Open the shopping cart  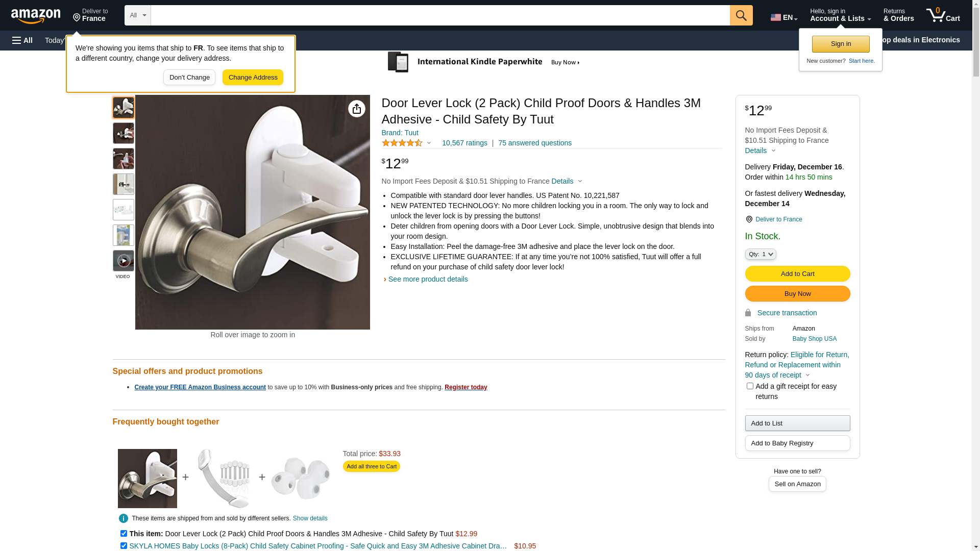pos(943,15)
